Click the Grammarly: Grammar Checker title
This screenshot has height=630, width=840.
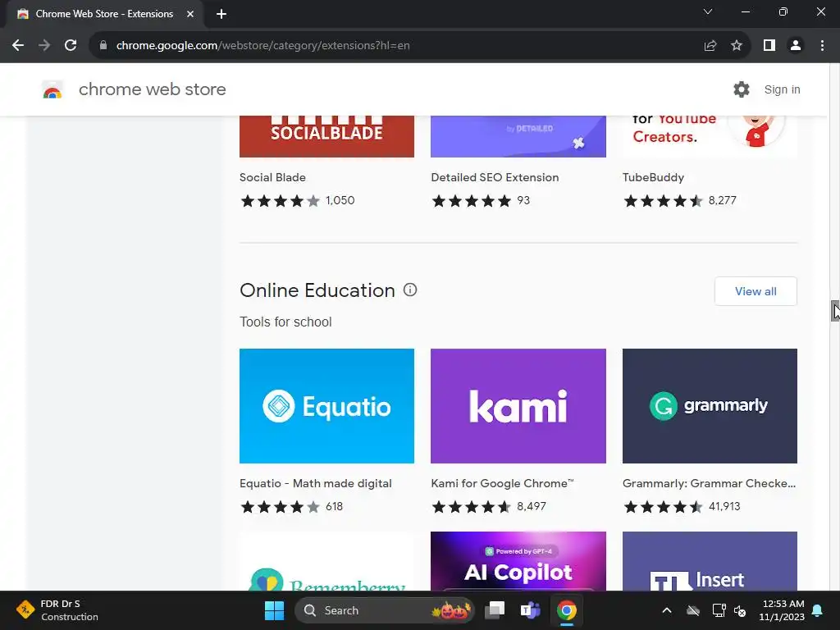click(710, 483)
